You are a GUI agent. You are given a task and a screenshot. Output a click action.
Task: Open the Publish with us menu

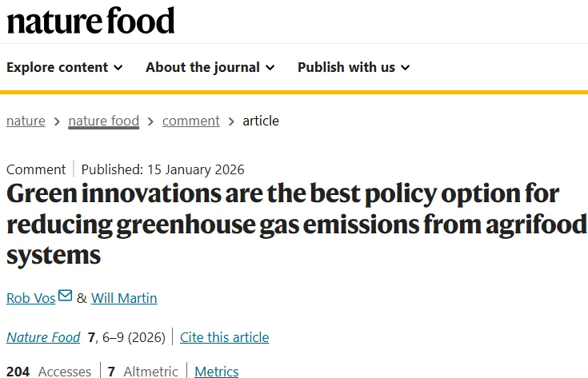coord(346,67)
